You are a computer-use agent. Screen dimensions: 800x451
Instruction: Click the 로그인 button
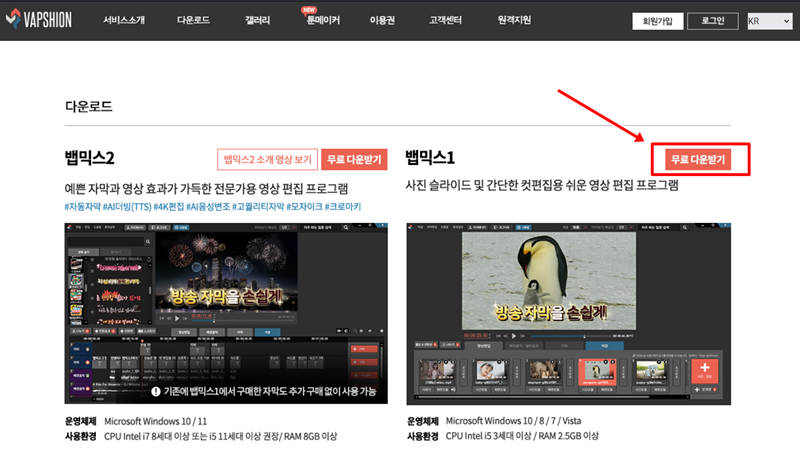click(713, 21)
